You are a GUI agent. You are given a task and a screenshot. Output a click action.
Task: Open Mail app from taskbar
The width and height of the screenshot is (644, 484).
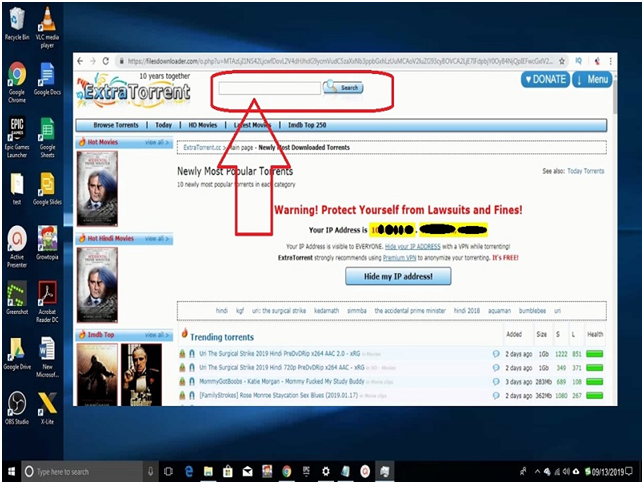pos(247,472)
